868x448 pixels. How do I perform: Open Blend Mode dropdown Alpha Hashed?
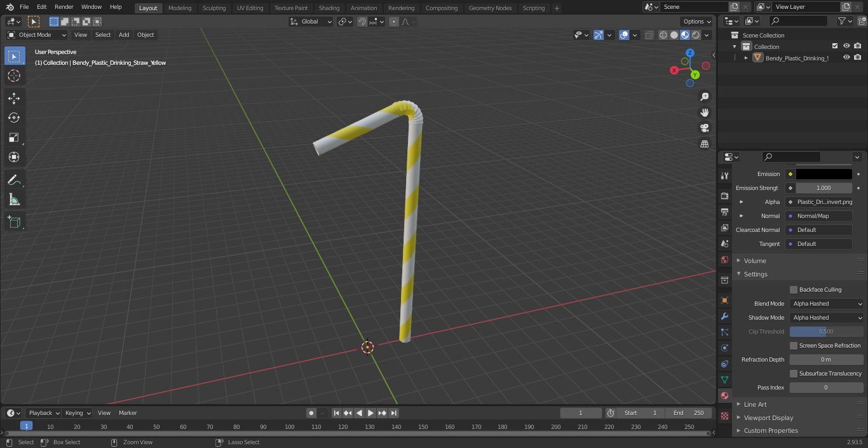(827, 304)
